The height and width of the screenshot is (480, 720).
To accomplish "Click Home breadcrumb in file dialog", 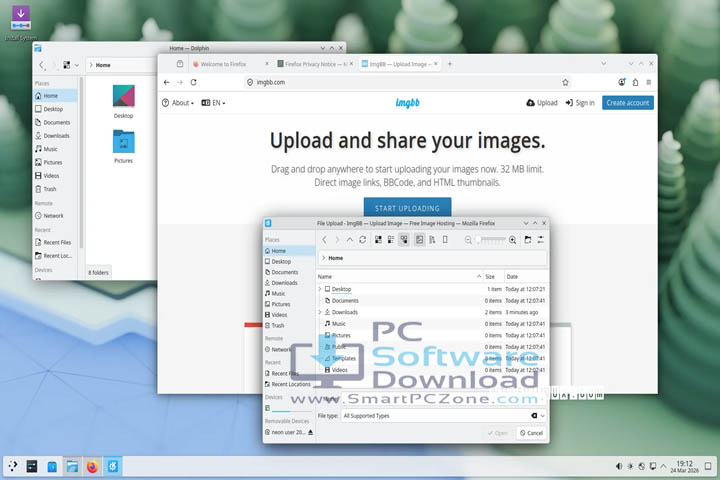I will click(335, 258).
